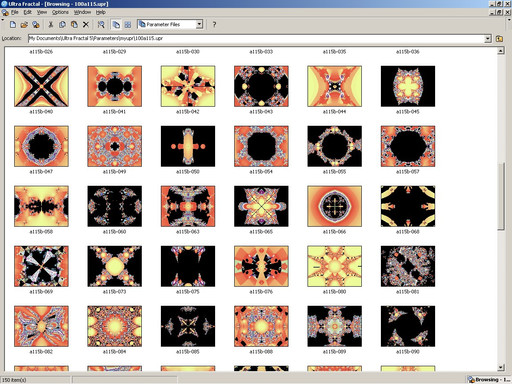This screenshot has height=384, width=512.
Task: Select thumbnail a115b-076
Action: tap(261, 266)
